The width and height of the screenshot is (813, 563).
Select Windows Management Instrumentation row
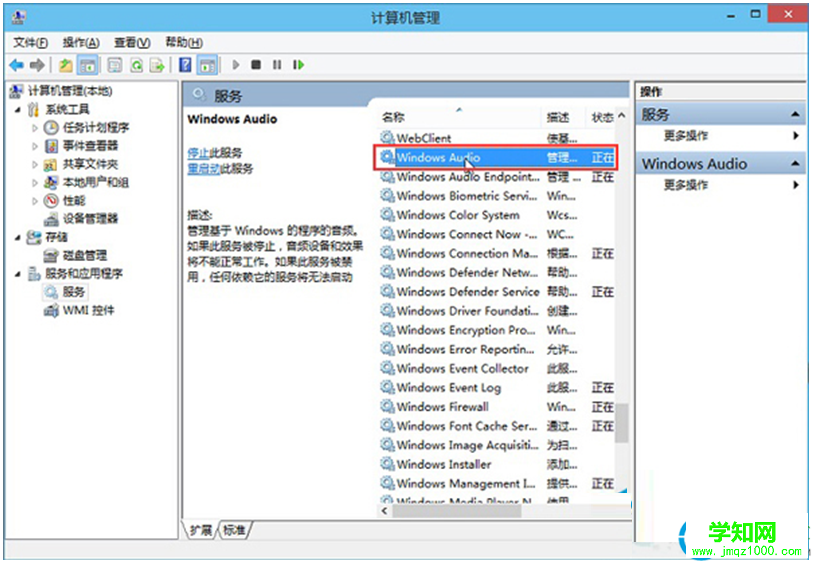[x=496, y=484]
